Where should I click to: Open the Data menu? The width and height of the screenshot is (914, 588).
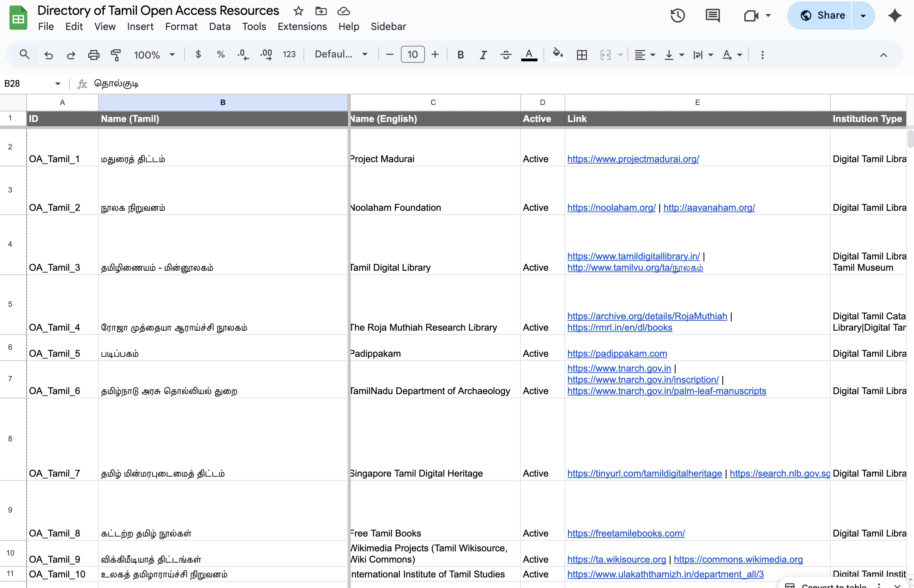[220, 26]
